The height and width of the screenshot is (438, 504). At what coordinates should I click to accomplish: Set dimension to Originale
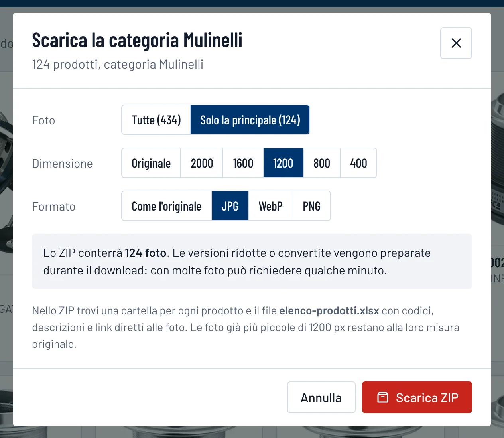151,163
